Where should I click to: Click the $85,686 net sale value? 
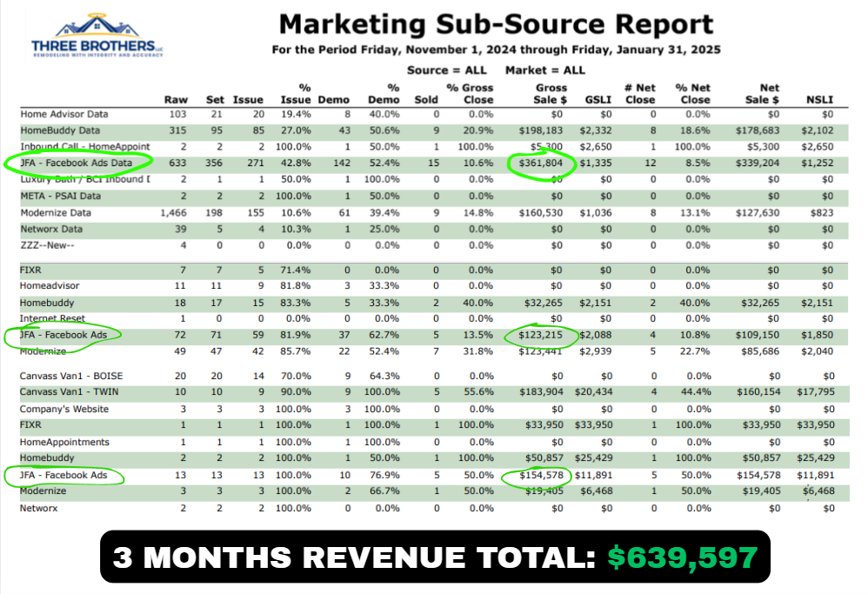760,351
